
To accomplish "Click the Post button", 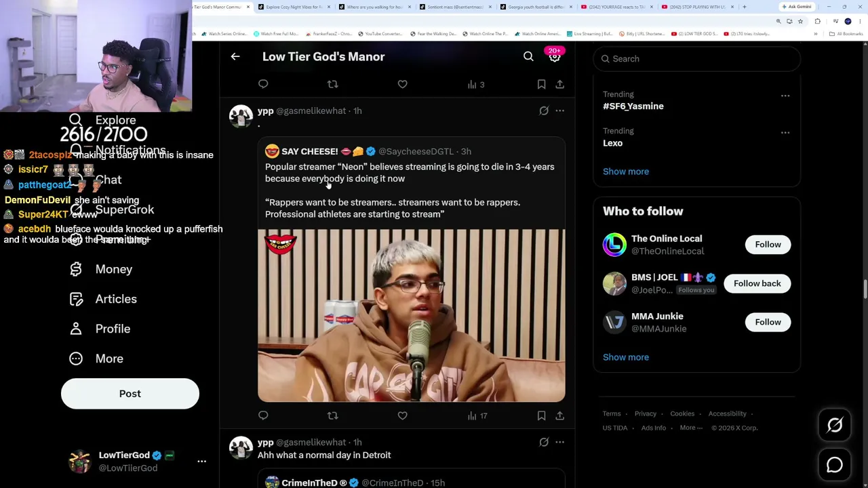I will (x=130, y=394).
